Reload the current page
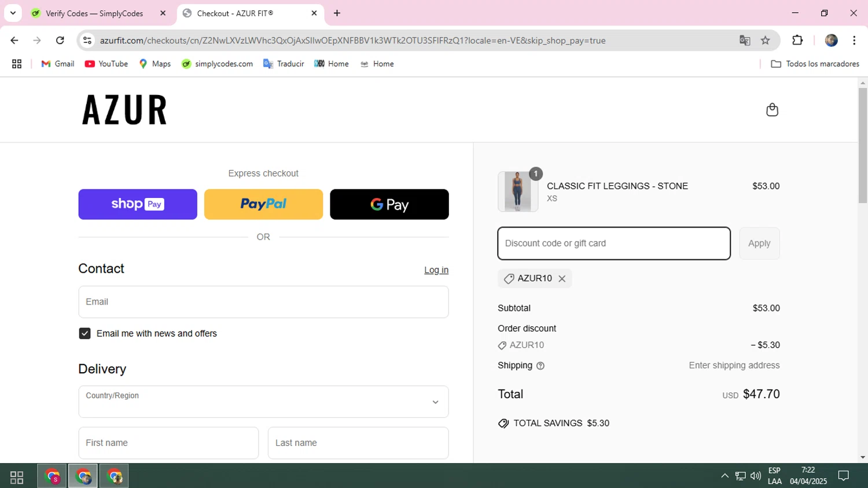The image size is (868, 488). [60, 41]
